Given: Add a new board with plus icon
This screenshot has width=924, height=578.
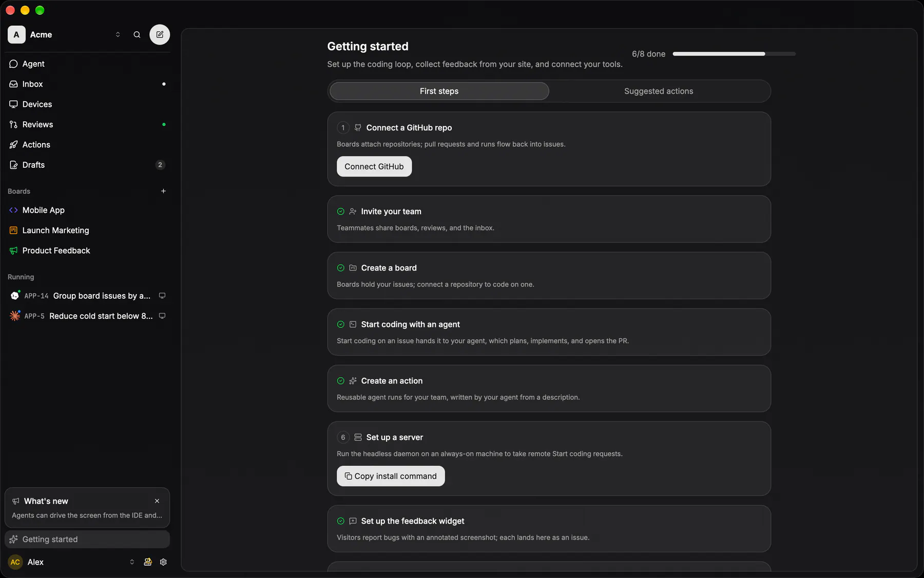Looking at the screenshot, I should 163,191.
